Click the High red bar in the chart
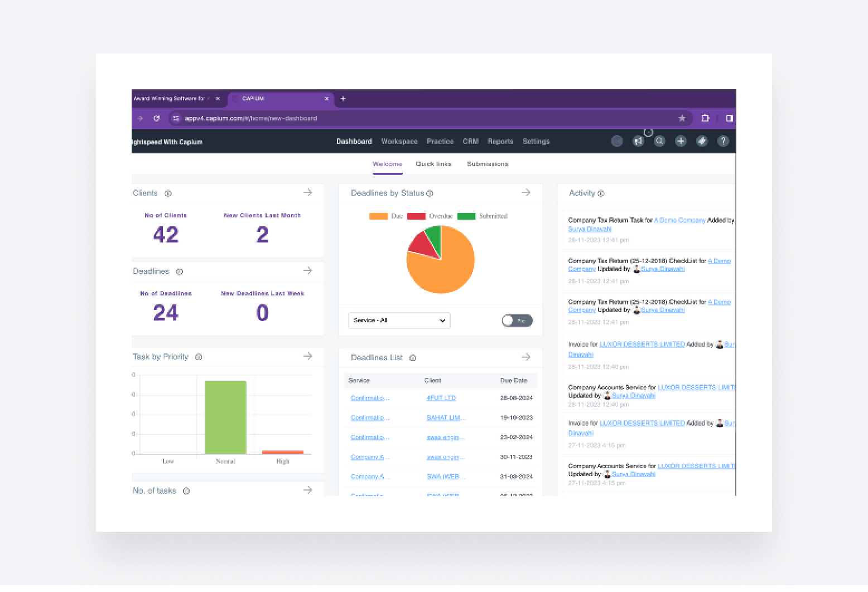Viewport: 868px width, 592px height. click(283, 452)
